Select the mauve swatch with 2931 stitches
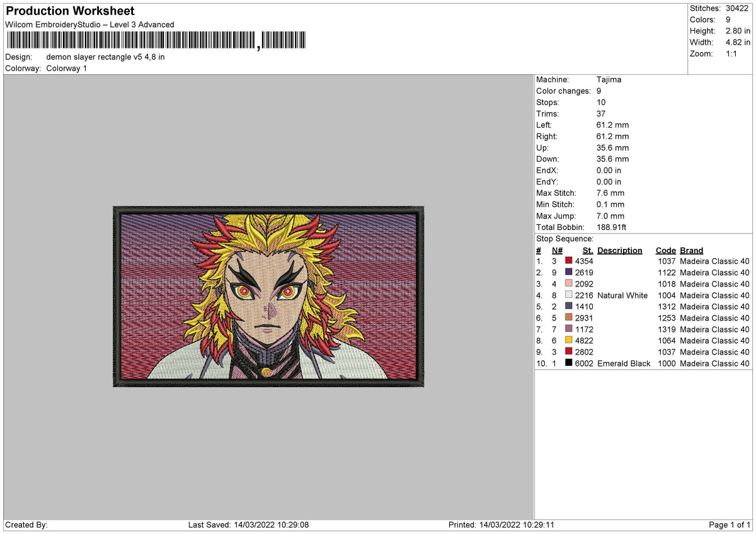The width and height of the screenshot is (756, 534). 569,318
